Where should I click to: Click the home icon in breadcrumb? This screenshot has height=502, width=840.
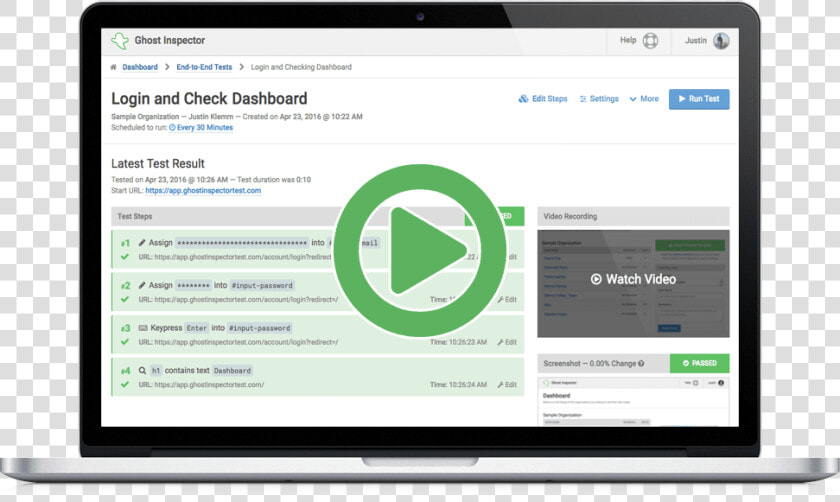coord(113,67)
